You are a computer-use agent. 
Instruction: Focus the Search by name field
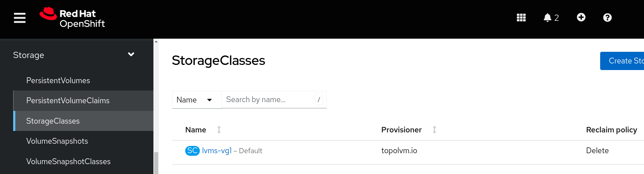click(268, 100)
